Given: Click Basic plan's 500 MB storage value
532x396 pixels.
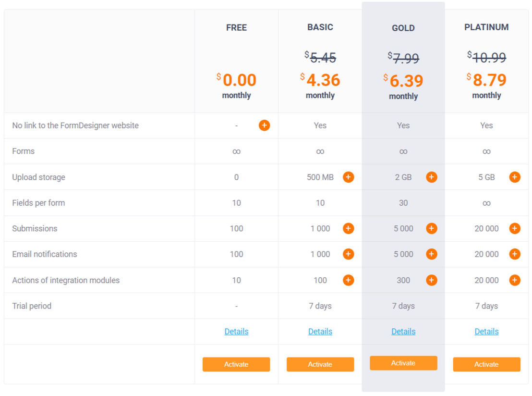Looking at the screenshot, I should [320, 177].
